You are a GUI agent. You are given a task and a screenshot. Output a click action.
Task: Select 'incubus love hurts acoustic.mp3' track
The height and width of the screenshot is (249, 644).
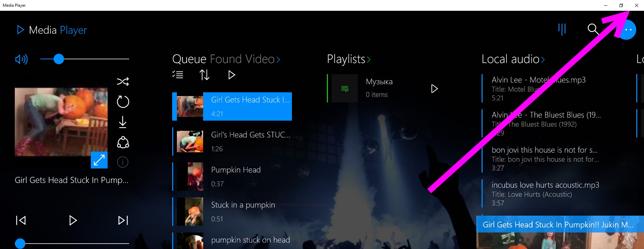(x=542, y=193)
